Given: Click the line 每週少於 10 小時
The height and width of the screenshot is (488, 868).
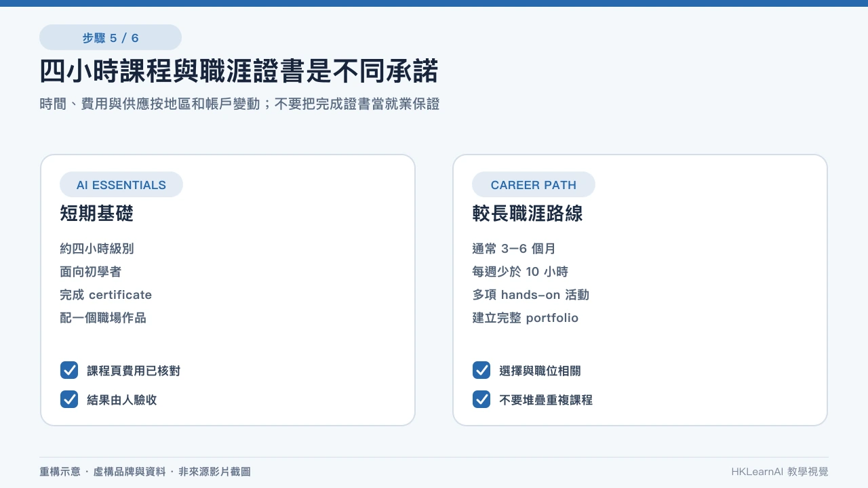Looking at the screenshot, I should pos(520,272).
